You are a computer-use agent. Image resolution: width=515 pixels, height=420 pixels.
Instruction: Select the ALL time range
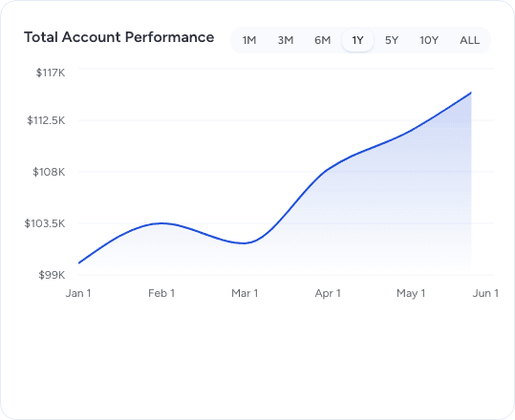(469, 40)
